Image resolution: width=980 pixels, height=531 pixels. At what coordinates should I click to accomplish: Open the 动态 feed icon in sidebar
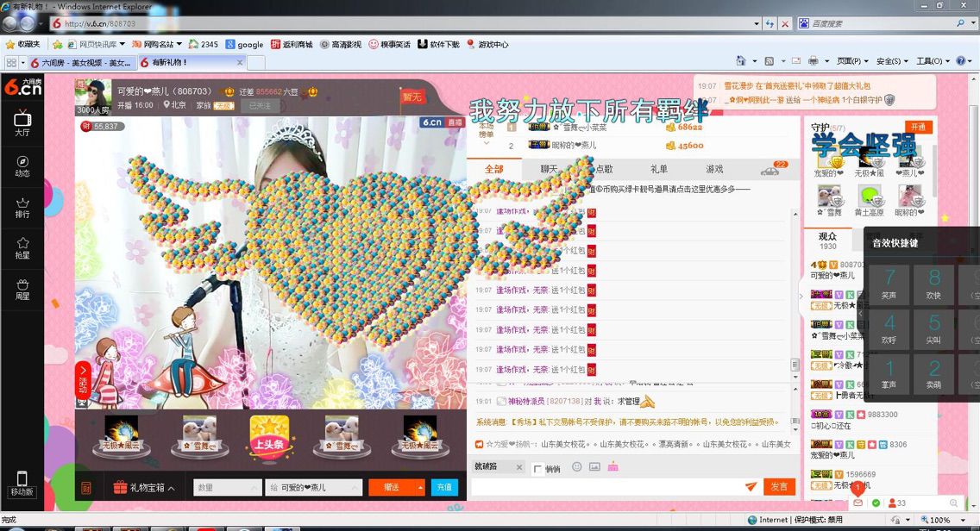click(22, 166)
